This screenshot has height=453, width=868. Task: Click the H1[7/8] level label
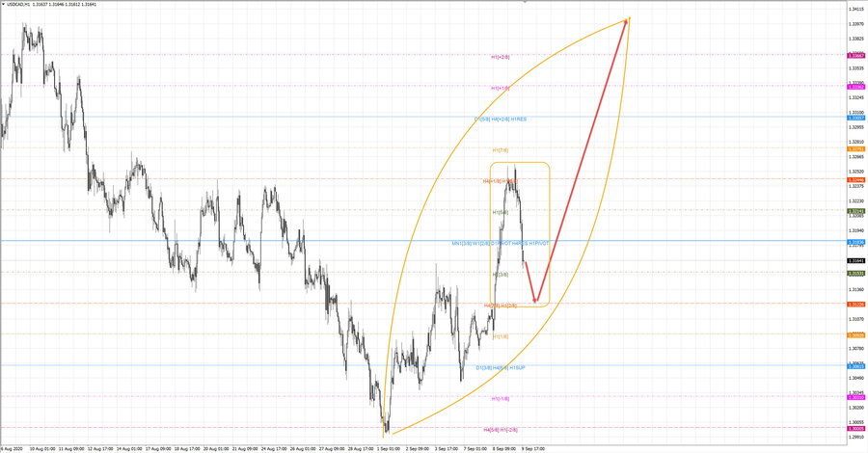pos(501,150)
